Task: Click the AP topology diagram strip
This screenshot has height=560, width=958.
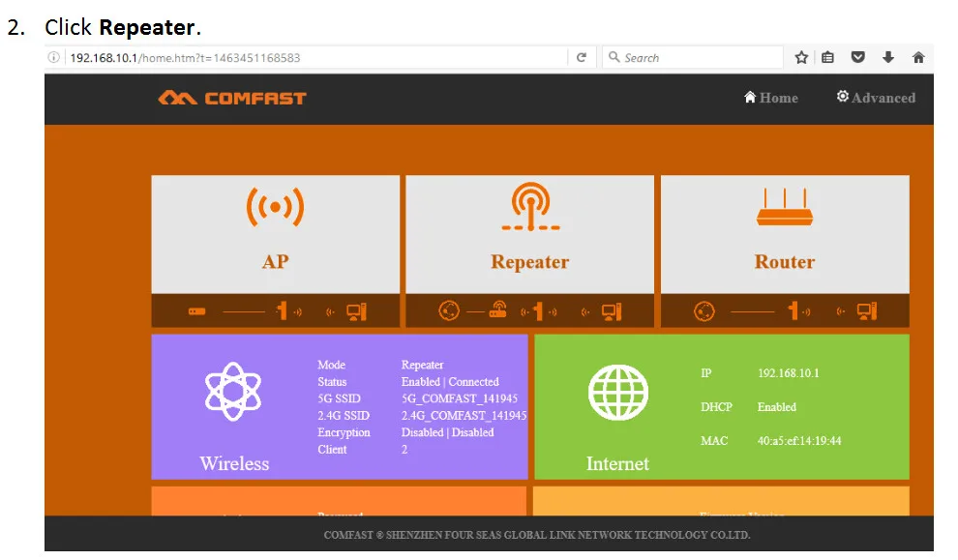Action: 276,310
